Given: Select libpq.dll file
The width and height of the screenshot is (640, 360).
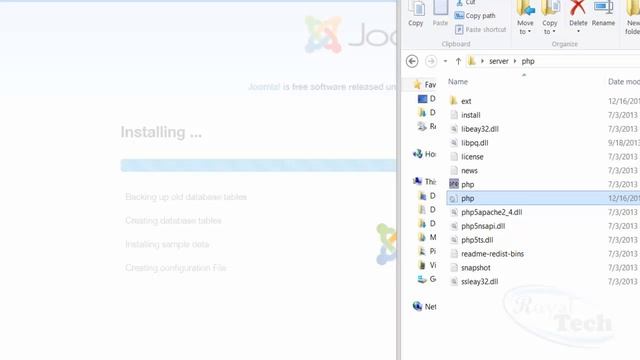Looking at the screenshot, I should point(475,143).
